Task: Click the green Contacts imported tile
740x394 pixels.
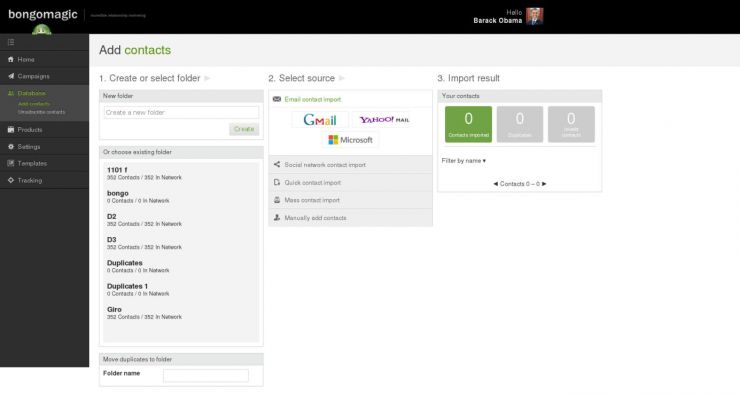Action: [x=468, y=124]
